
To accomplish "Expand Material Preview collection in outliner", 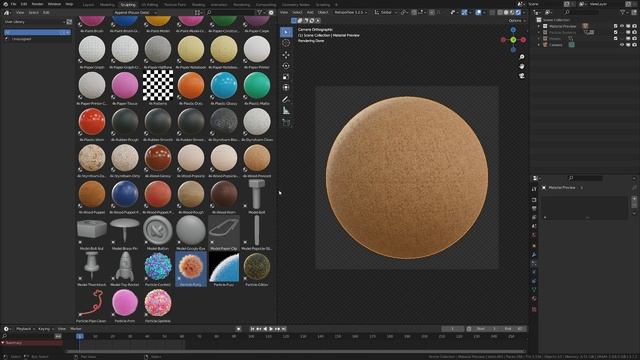I will 539,26.
